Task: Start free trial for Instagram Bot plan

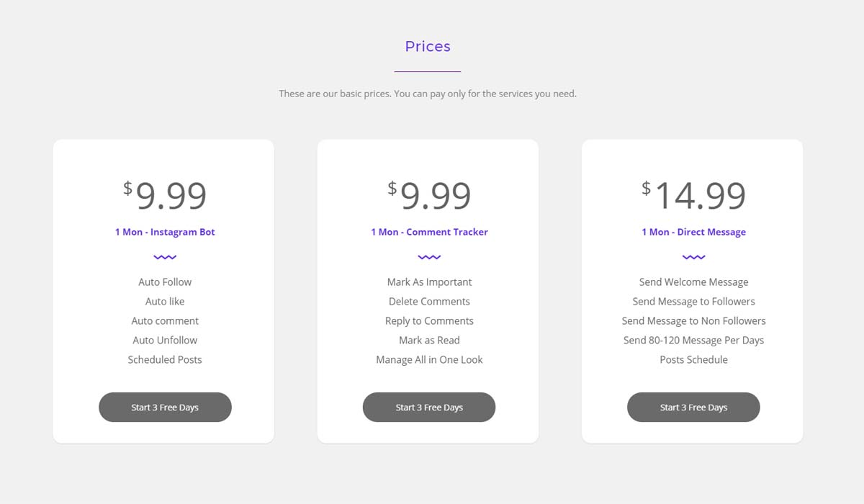Action: pyautogui.click(x=165, y=407)
